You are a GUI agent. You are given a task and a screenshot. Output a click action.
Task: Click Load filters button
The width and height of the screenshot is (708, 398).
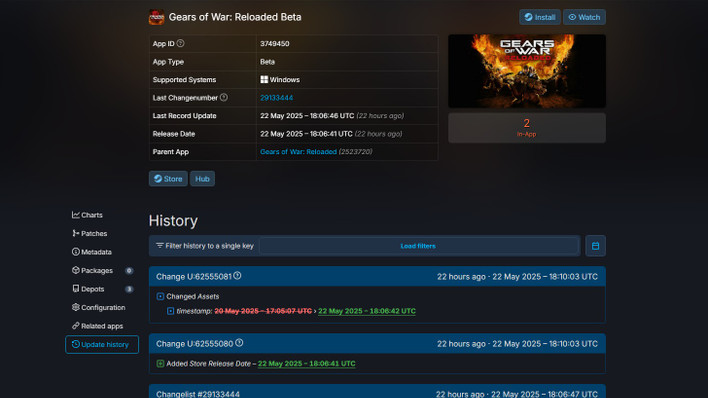click(418, 246)
